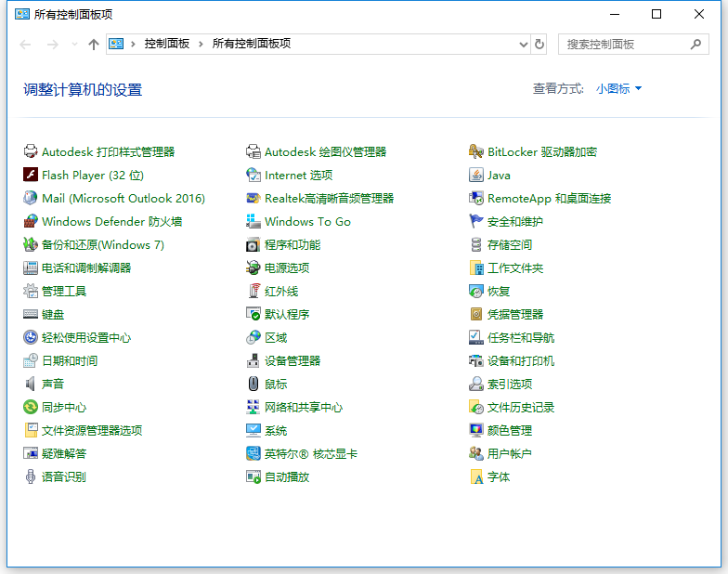Open the RemoteApp 和桌面连接 icon
Viewport: 728px width, 574px height.
tap(476, 198)
